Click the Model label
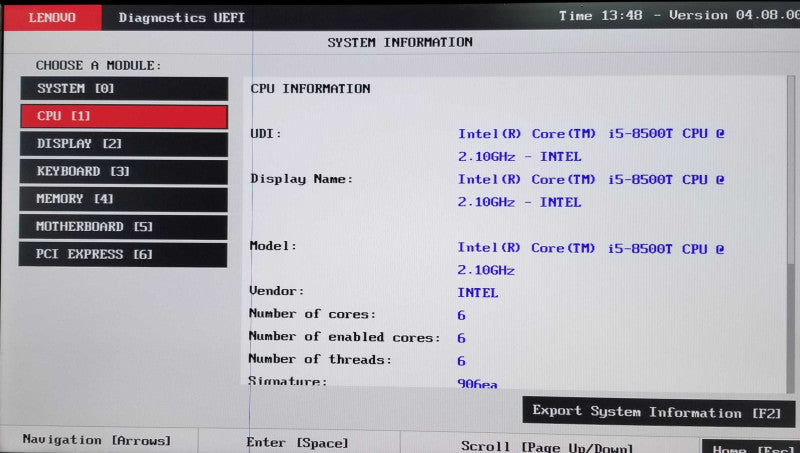The width and height of the screenshot is (800, 453). (273, 246)
